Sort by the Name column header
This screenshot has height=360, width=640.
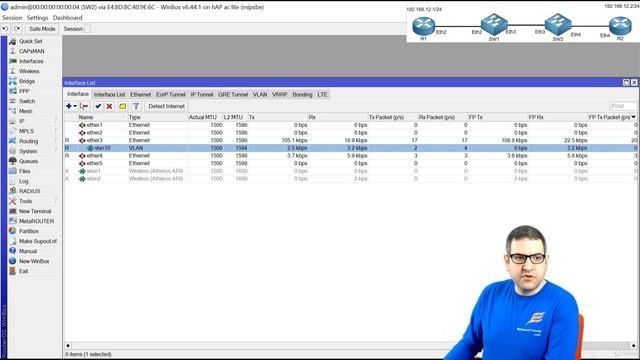pos(101,117)
